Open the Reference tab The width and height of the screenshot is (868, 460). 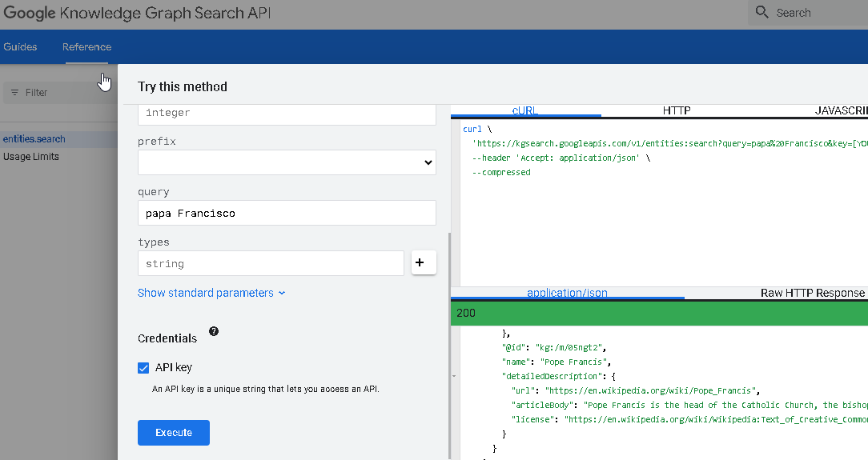(x=87, y=47)
